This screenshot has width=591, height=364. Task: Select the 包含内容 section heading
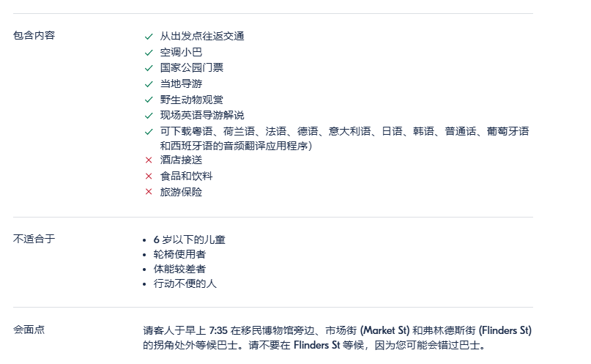click(34, 35)
